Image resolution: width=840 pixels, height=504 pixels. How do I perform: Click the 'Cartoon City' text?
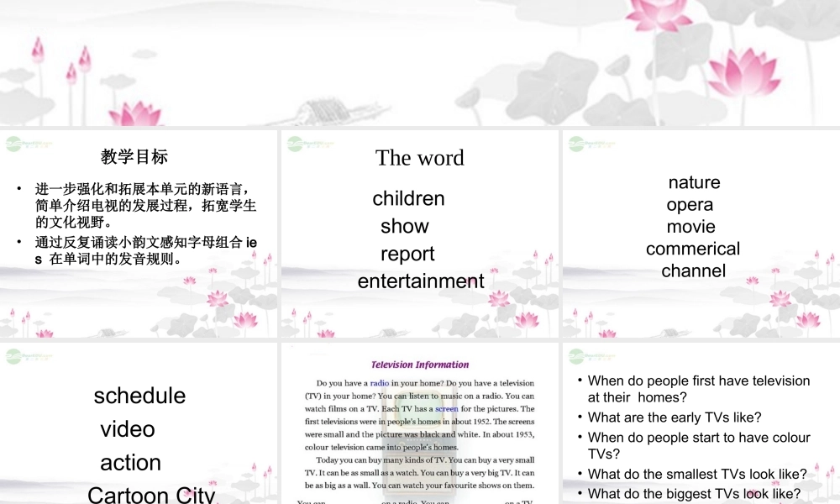pyautogui.click(x=151, y=495)
